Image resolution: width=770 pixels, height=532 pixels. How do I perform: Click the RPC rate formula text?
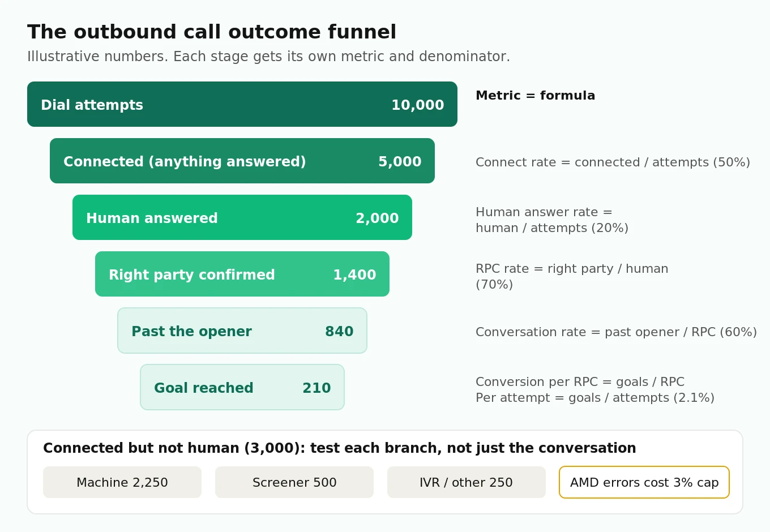tap(572, 277)
